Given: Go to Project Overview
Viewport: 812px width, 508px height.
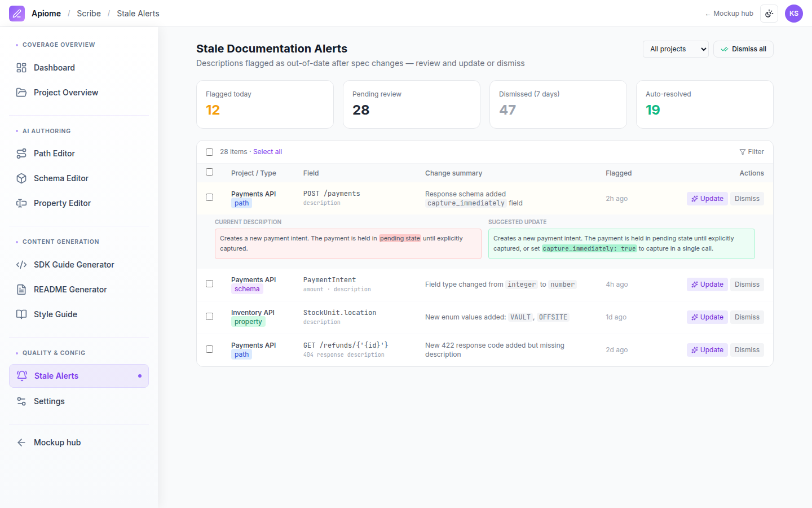Looking at the screenshot, I should 79,93.
